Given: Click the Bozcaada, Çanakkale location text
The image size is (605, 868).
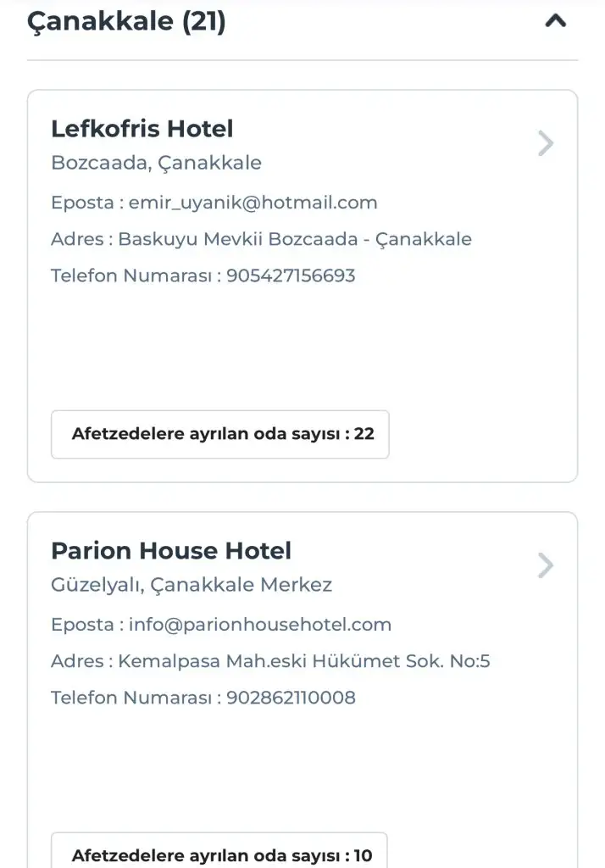Looking at the screenshot, I should (157, 163).
